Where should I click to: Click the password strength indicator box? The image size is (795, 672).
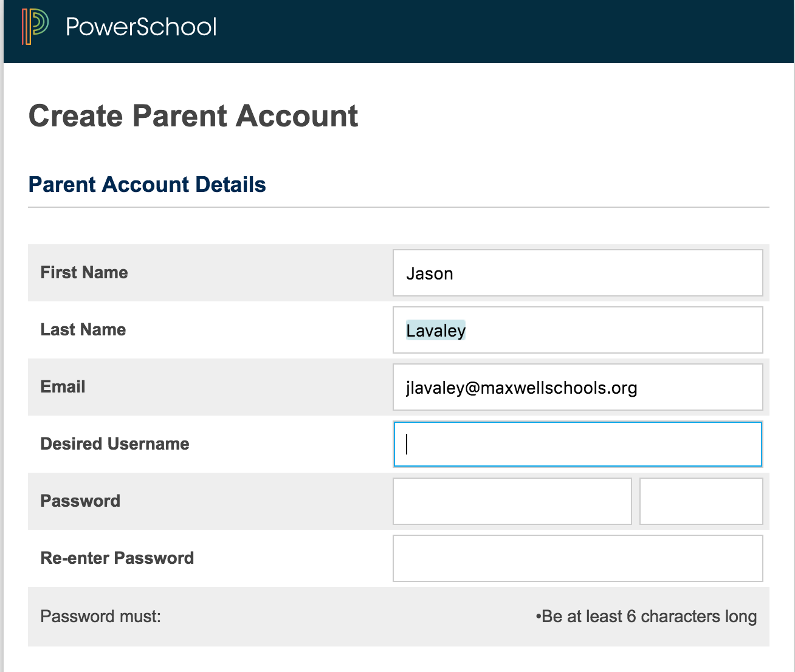[701, 501]
